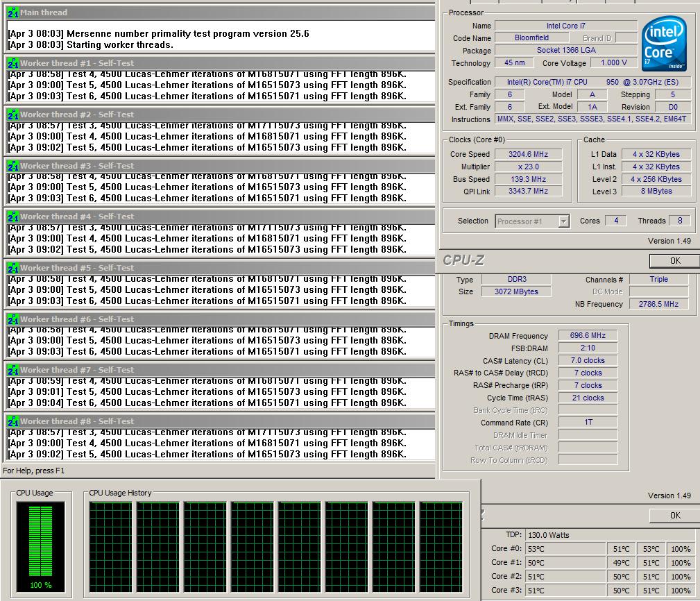This screenshot has height=601, width=700.
Task: Click the Worker thread #6 window icon
Action: point(13,319)
